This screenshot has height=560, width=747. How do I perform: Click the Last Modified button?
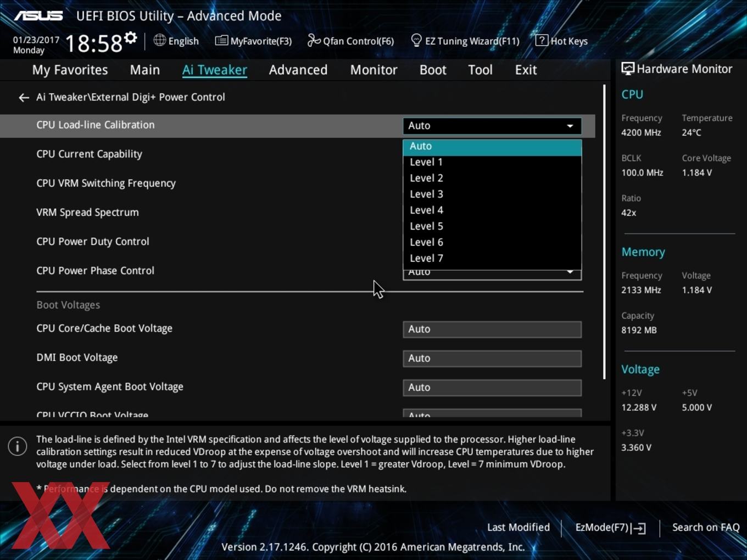pyautogui.click(x=519, y=528)
